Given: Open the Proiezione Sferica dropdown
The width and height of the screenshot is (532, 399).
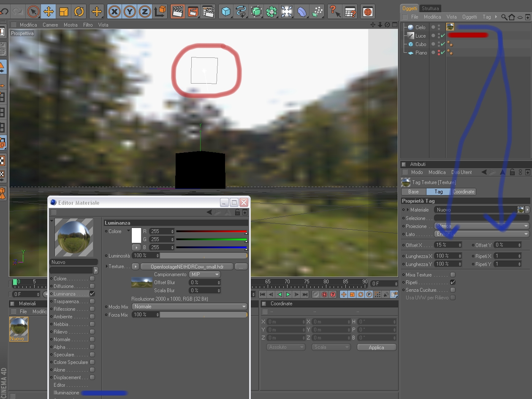Looking at the screenshot, I should (482, 226).
